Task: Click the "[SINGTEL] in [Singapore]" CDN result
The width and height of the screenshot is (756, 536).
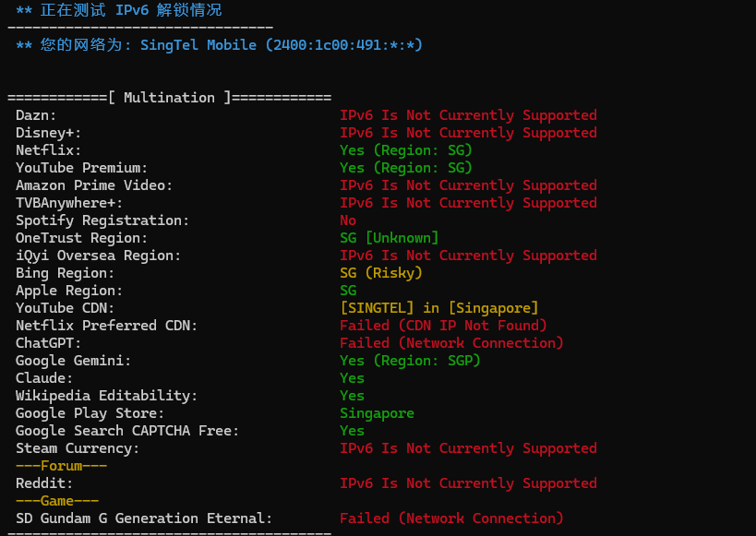Action: tap(438, 308)
